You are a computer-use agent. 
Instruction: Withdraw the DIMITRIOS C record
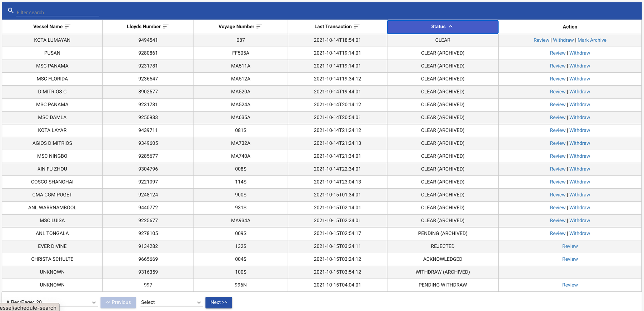580,92
